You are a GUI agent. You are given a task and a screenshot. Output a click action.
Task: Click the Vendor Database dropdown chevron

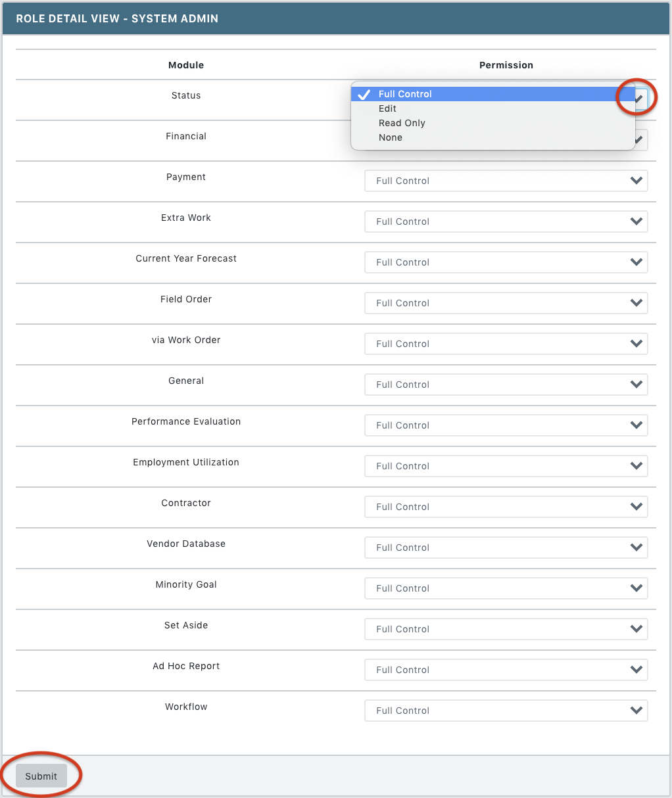pyautogui.click(x=636, y=548)
